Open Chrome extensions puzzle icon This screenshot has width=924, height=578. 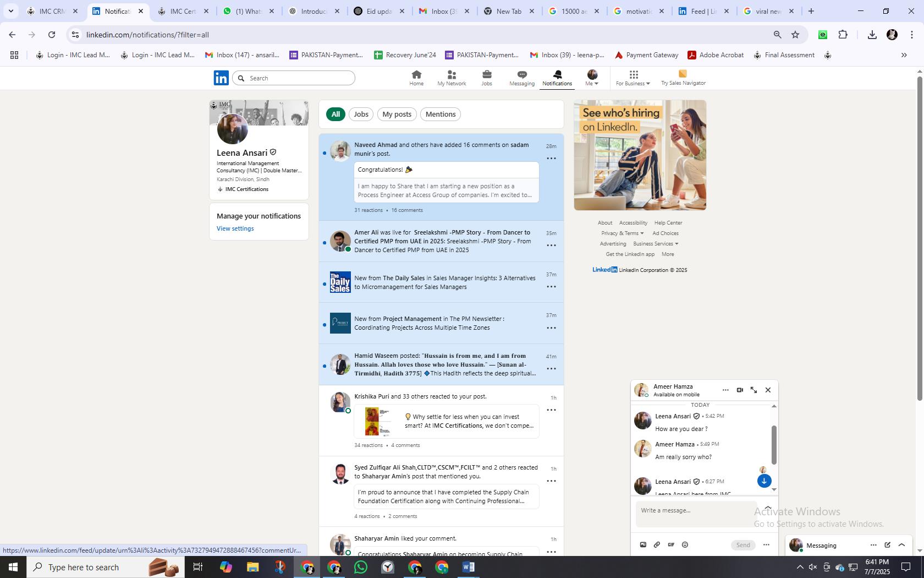pos(843,35)
